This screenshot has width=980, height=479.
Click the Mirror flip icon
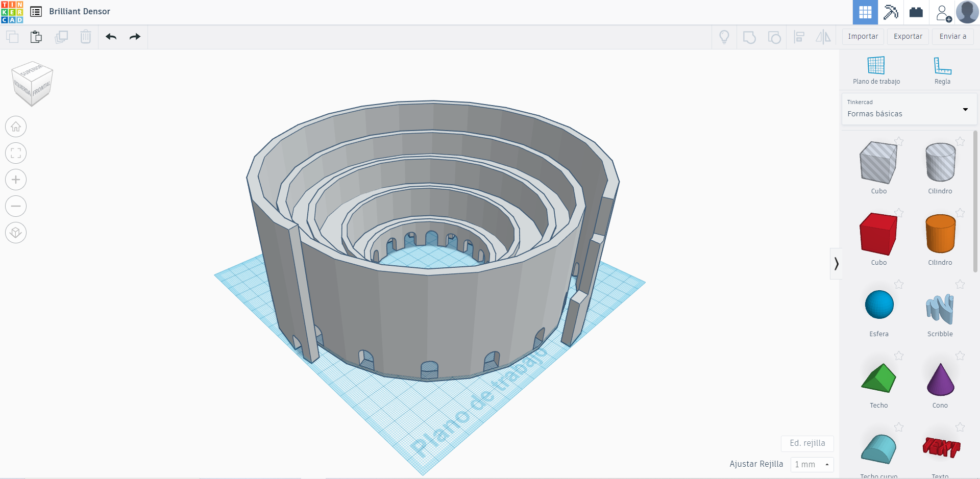[x=823, y=37]
